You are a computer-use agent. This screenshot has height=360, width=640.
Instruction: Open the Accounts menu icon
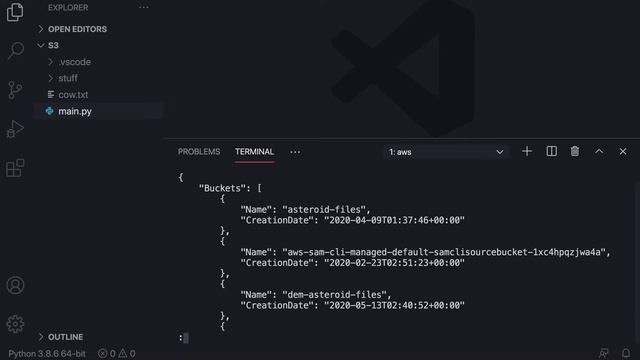15,285
